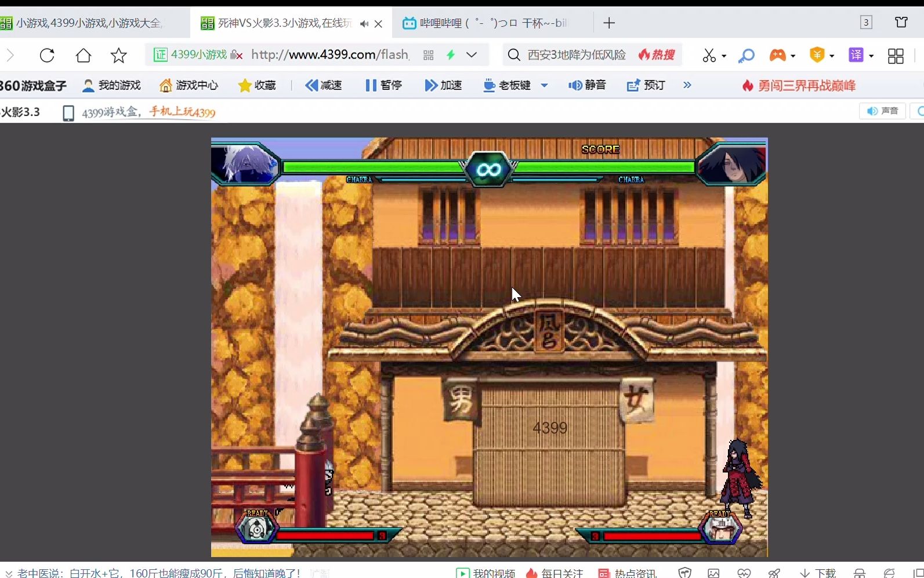The width and height of the screenshot is (924, 578).
Task: Go to browser home page icon
Action: [84, 55]
